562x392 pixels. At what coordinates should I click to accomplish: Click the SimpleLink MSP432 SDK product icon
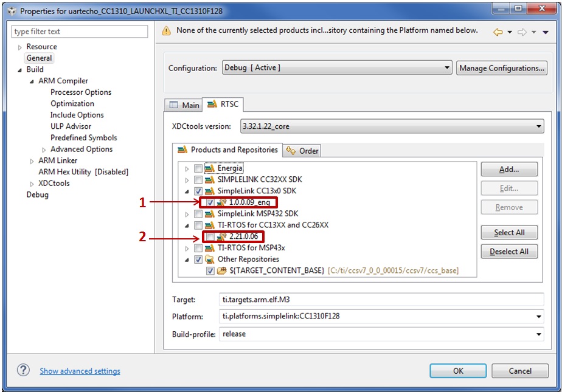(210, 214)
